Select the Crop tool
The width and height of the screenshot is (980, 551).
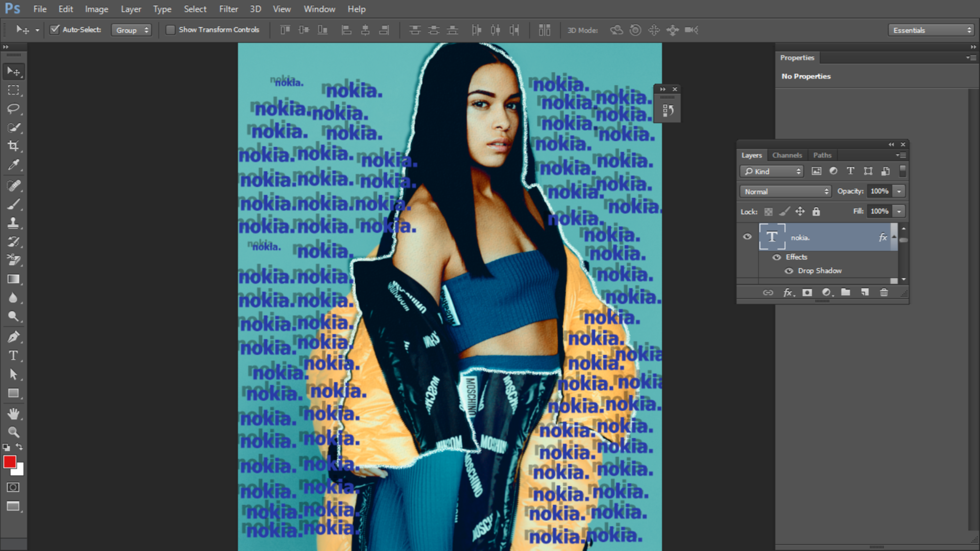pos(13,146)
